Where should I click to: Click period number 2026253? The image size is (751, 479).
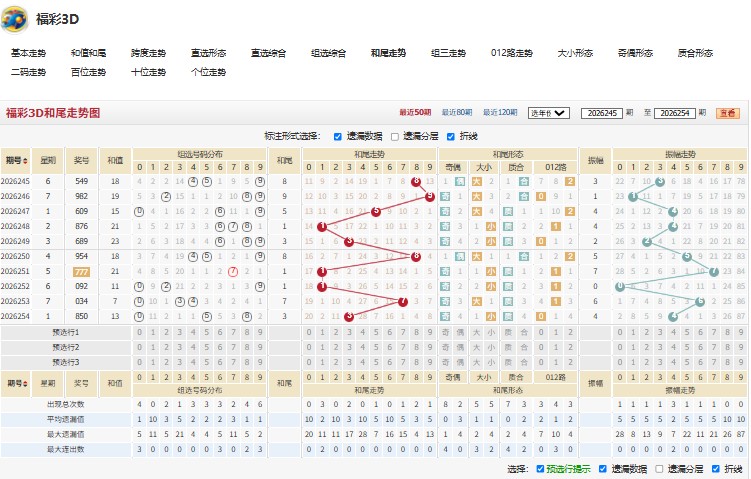[15, 301]
